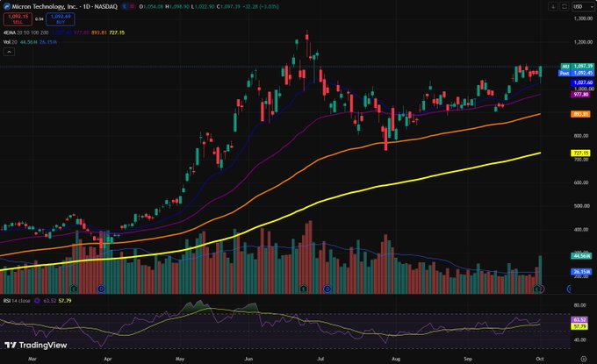The width and height of the screenshot is (597, 364).
Task: Click the red badge next to blue E
Action: click(x=132, y=6)
